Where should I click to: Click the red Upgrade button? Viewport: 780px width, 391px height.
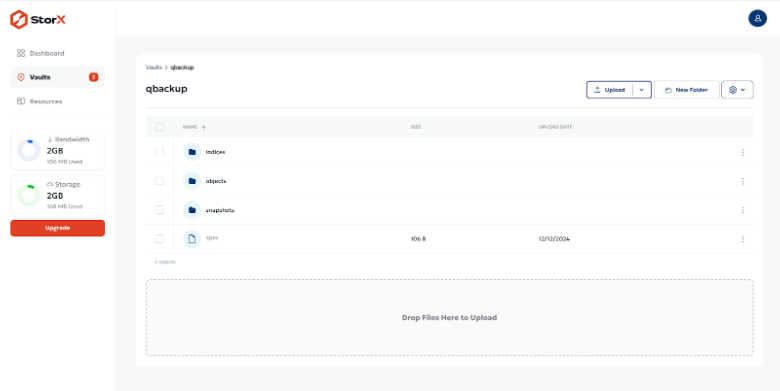[x=58, y=228]
